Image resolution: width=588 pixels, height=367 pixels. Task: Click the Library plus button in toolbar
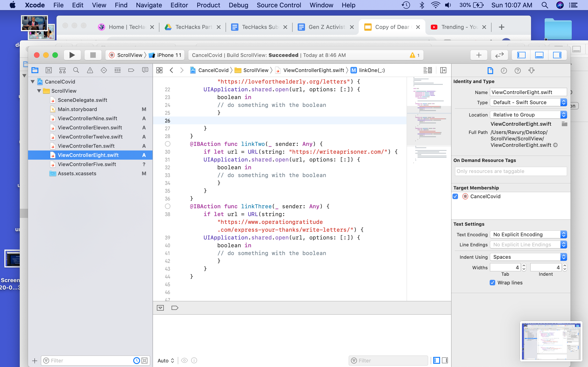479,55
